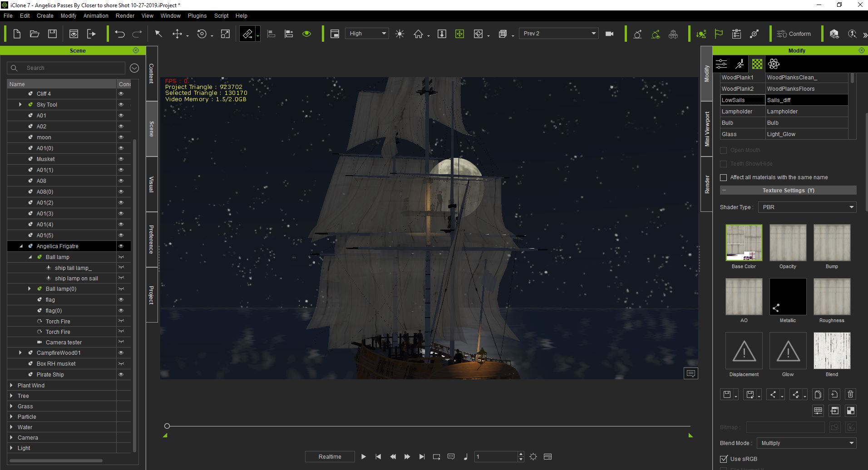Choose the Select arrow tool

coord(158,34)
